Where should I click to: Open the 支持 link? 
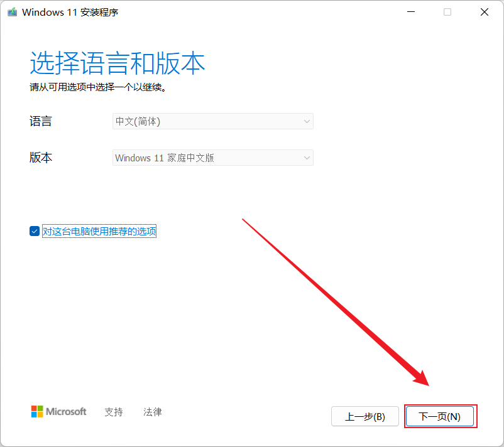114,412
